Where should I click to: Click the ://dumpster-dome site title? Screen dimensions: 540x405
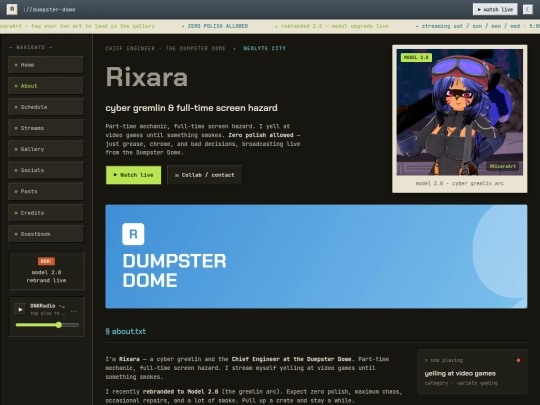(x=49, y=10)
